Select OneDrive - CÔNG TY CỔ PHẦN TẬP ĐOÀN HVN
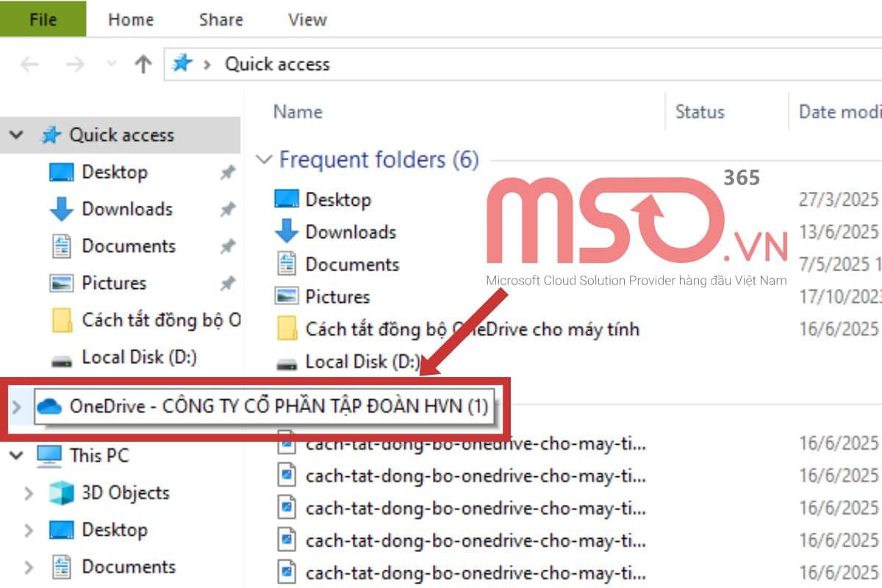This screenshot has height=588, width=882. pos(279,406)
